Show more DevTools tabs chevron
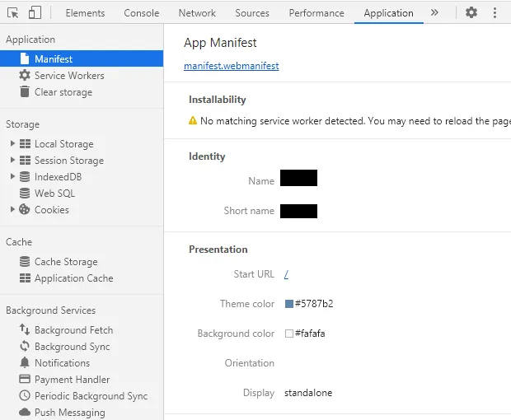This screenshot has width=511, height=420. point(434,12)
